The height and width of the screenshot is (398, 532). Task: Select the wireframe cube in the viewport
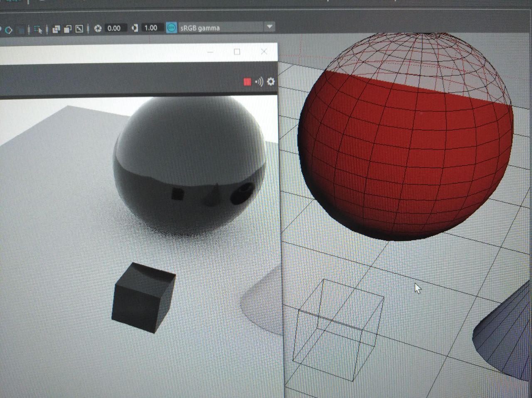click(x=337, y=331)
